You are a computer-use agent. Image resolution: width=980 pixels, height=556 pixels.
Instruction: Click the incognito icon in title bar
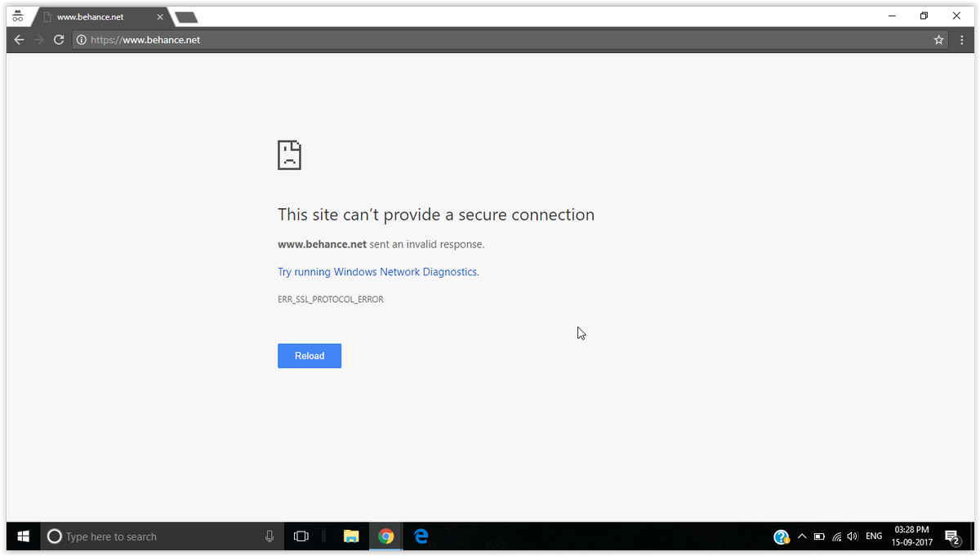point(17,16)
